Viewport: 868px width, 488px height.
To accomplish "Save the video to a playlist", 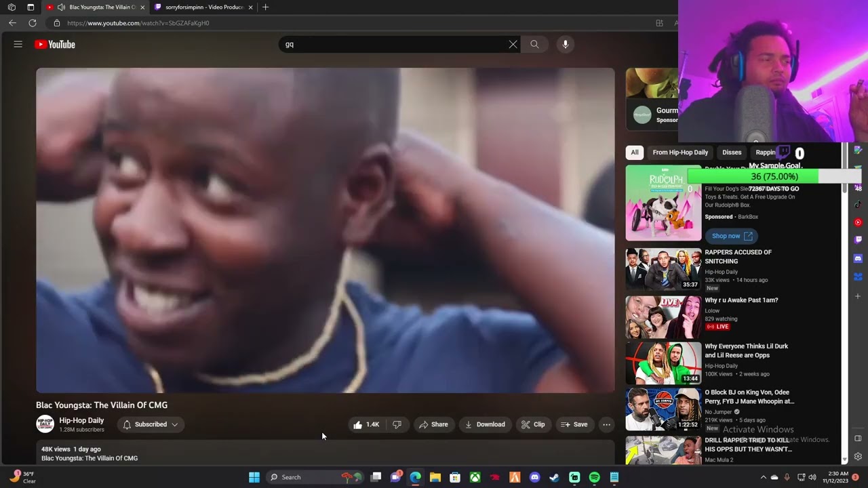I will click(574, 424).
